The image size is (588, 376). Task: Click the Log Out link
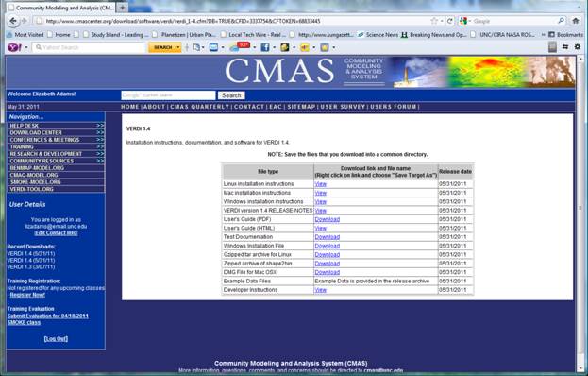tap(56, 339)
